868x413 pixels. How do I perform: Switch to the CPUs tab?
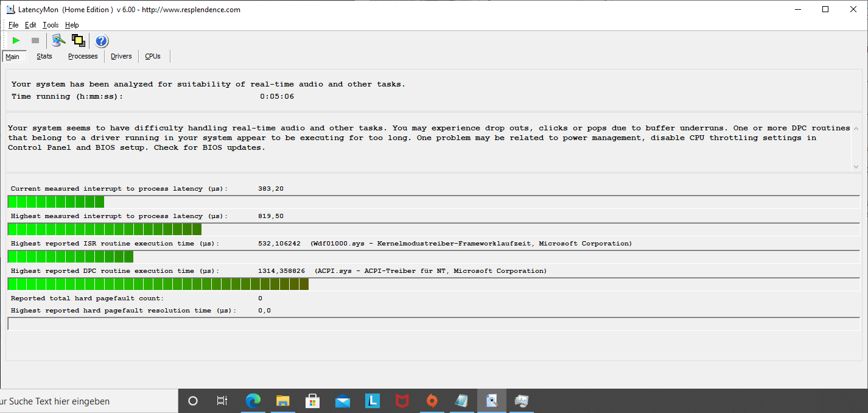(153, 56)
